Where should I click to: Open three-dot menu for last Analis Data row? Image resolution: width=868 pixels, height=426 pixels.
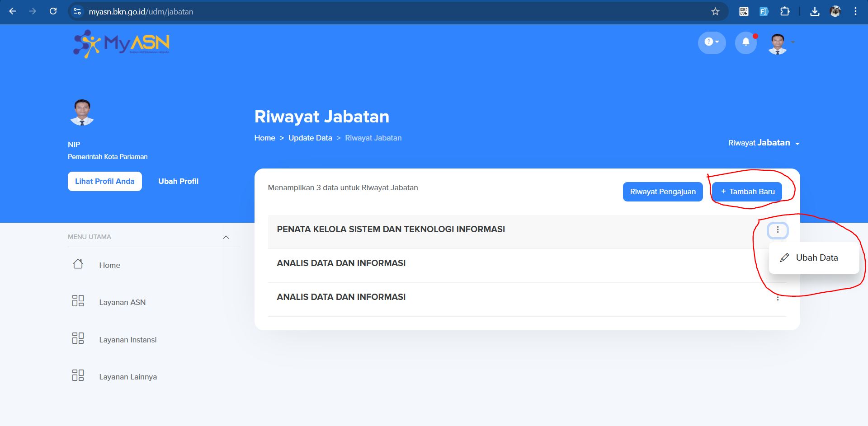(777, 298)
